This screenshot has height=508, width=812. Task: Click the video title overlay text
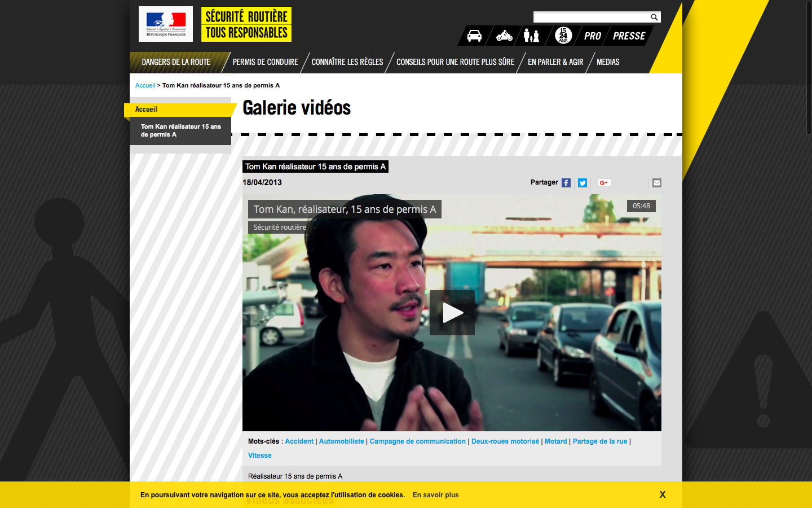tap(345, 209)
